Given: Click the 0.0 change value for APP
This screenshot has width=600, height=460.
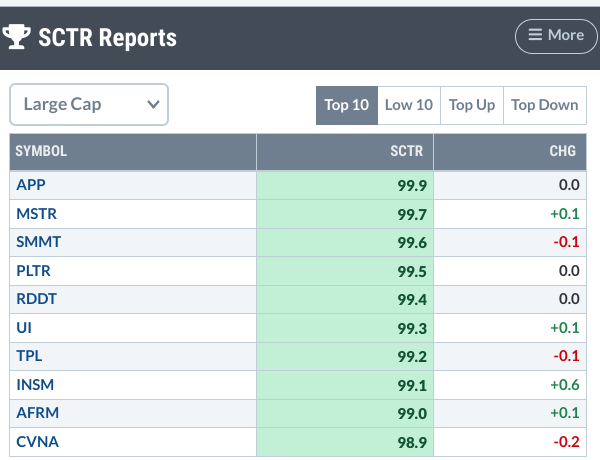Looking at the screenshot, I should (x=569, y=185).
